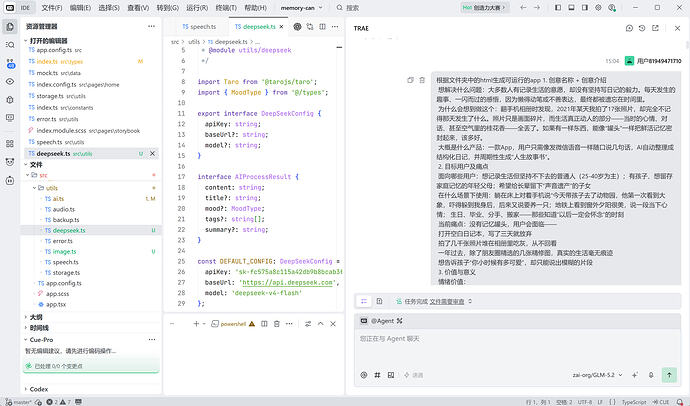Click the image attach icon in chat input
This screenshot has width=690, height=406.
tap(391, 375)
